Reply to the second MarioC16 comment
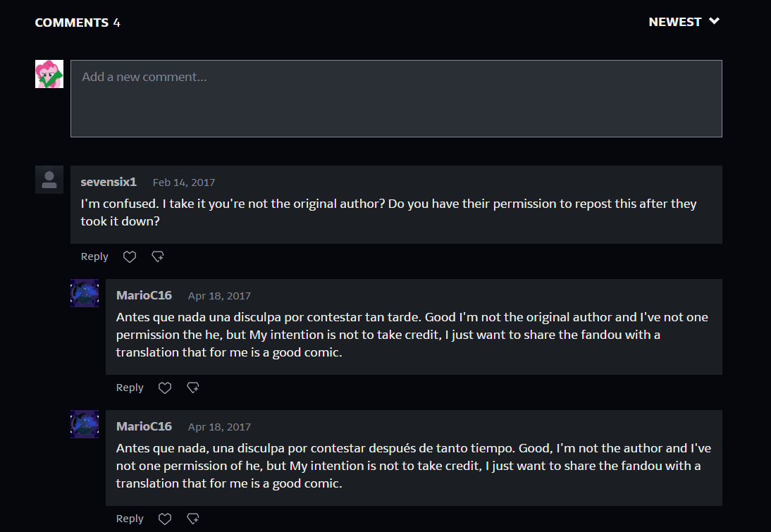The image size is (771, 532). (x=130, y=519)
